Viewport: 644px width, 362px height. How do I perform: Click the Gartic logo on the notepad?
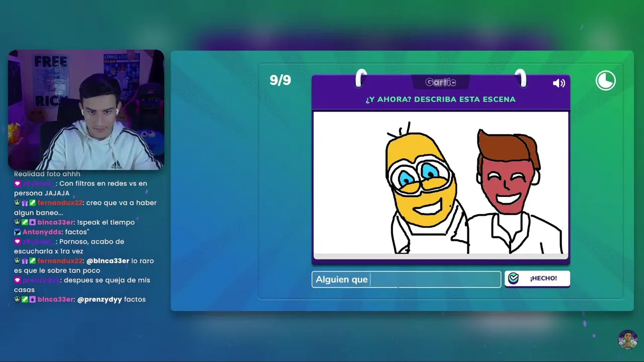441,82
